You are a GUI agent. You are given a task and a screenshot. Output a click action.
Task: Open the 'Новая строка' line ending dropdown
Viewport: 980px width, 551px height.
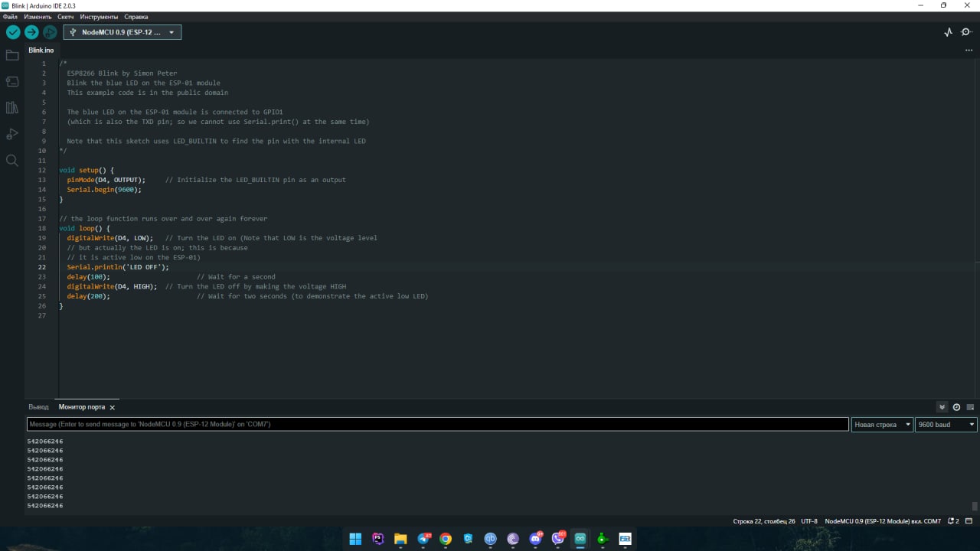point(882,424)
